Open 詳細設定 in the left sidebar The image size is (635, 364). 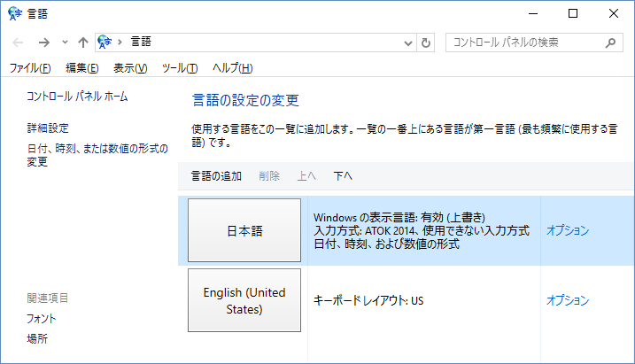click(48, 128)
